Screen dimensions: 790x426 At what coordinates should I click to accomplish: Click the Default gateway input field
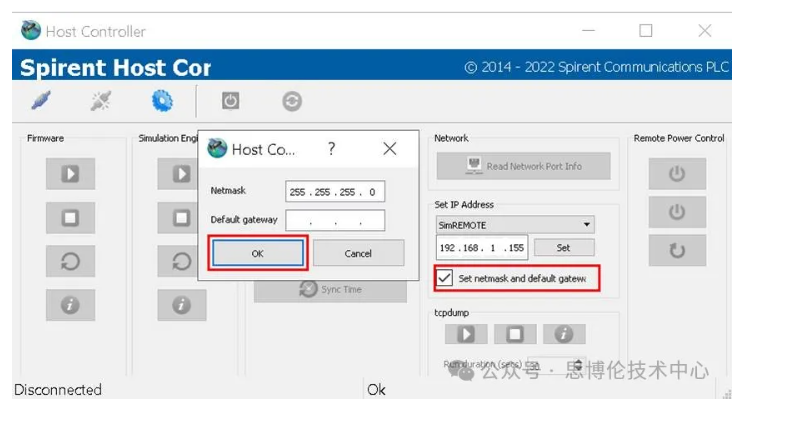(x=335, y=220)
